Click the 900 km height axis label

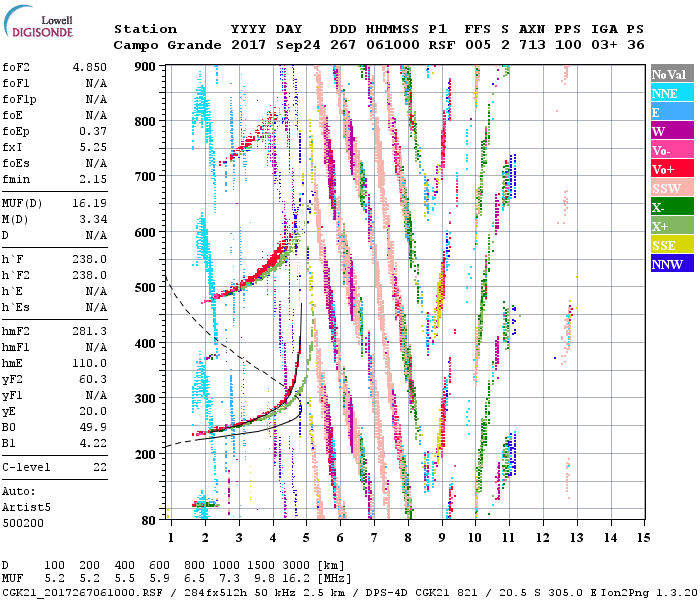tap(145, 67)
